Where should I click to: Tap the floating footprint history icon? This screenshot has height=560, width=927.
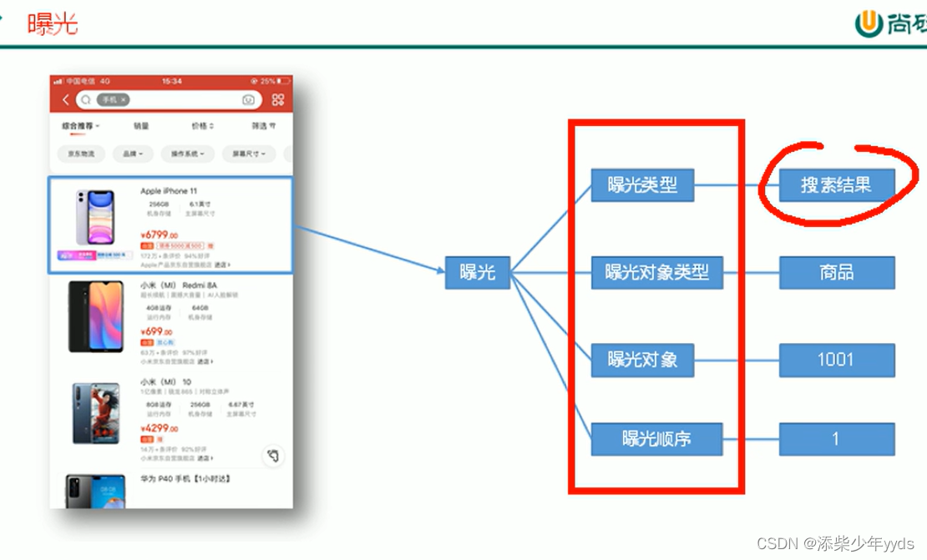pos(273,456)
